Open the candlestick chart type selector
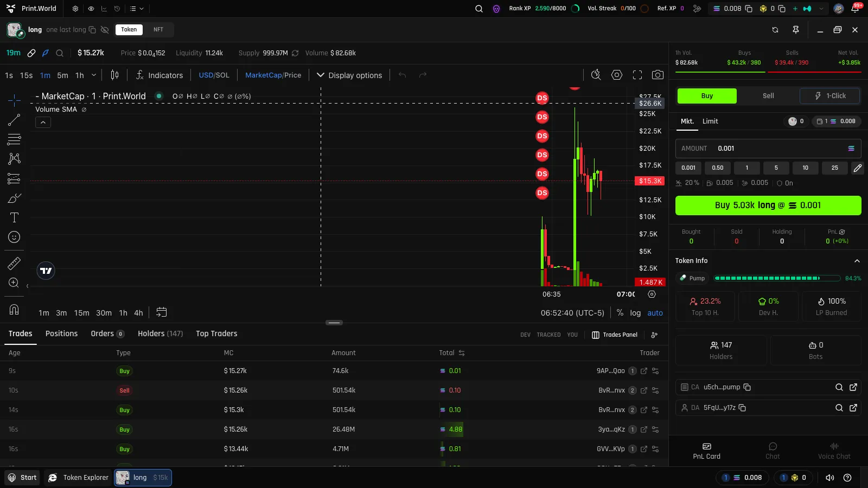 pos(114,75)
